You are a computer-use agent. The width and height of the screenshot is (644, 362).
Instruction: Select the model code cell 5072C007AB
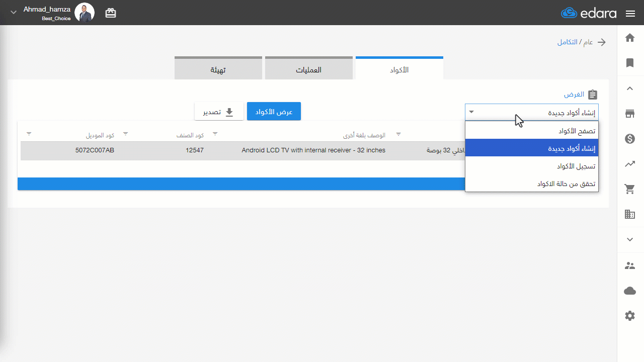95,150
